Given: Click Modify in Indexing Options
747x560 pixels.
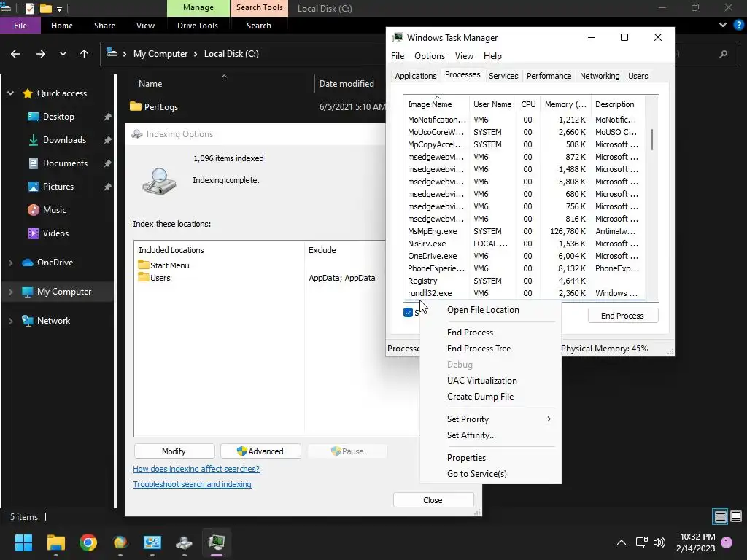Looking at the screenshot, I should pyautogui.click(x=174, y=451).
